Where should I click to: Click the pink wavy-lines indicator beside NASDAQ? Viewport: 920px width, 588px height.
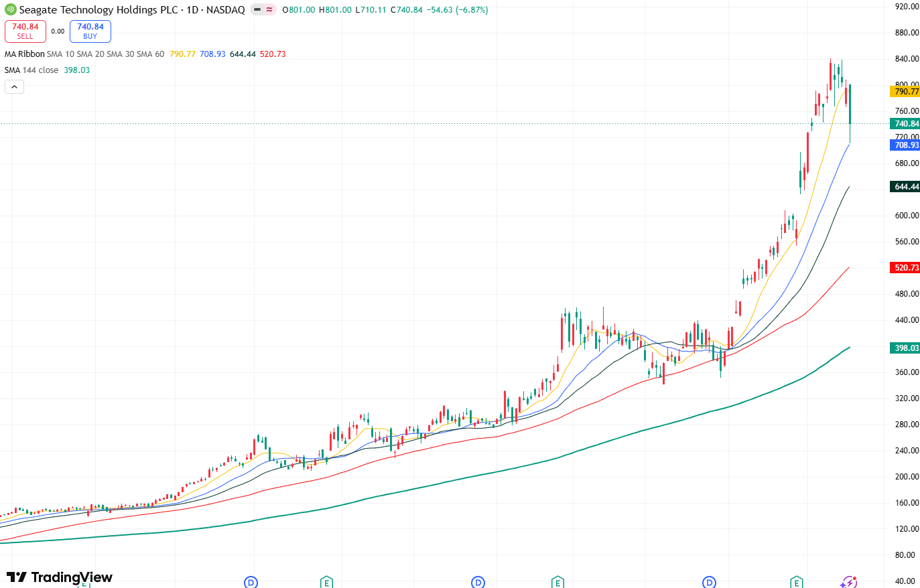(269, 10)
